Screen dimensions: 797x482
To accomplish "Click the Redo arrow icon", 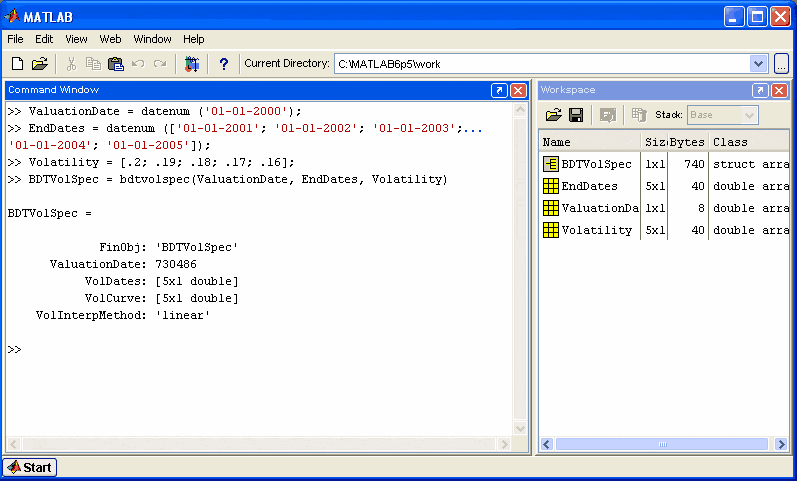I will coord(160,64).
